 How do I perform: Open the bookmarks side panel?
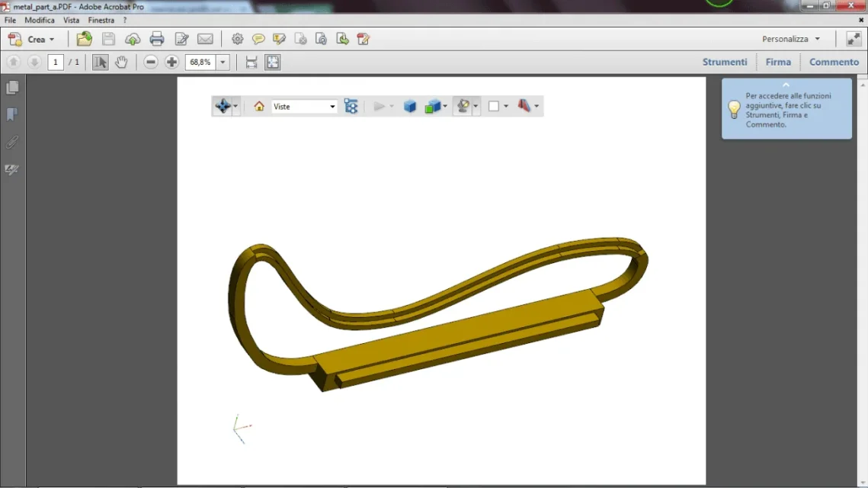(12, 114)
